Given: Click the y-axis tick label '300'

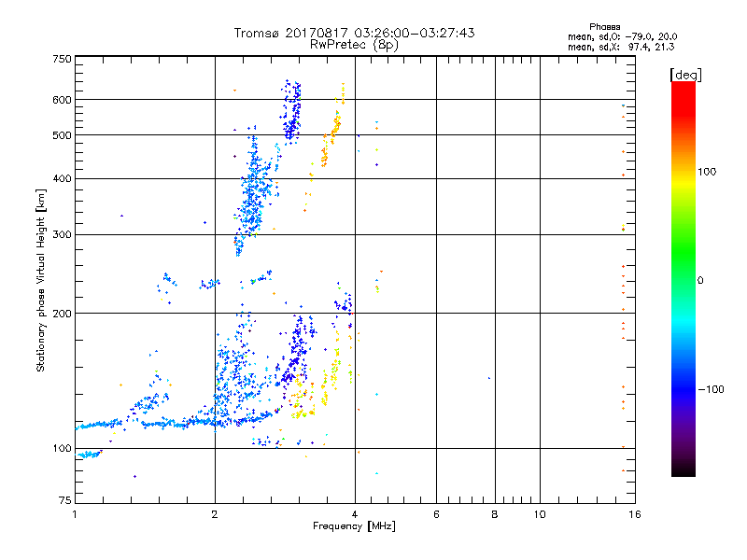Looking at the screenshot, I should click(62, 235).
